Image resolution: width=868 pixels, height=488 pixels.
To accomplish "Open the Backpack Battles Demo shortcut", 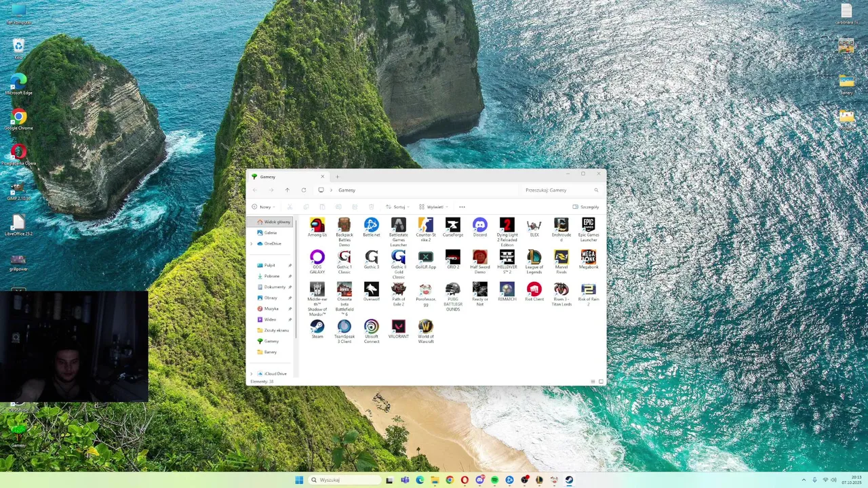I will (x=344, y=232).
